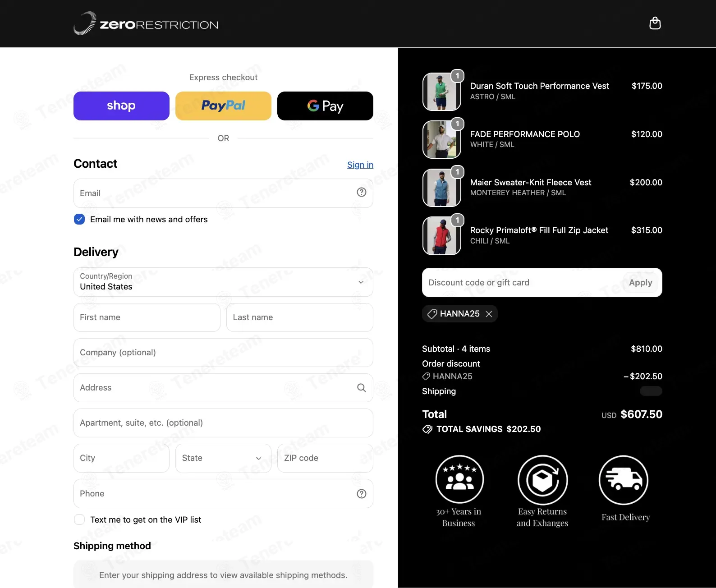Click the phone help question mark icon
The width and height of the screenshot is (716, 588).
(x=361, y=494)
